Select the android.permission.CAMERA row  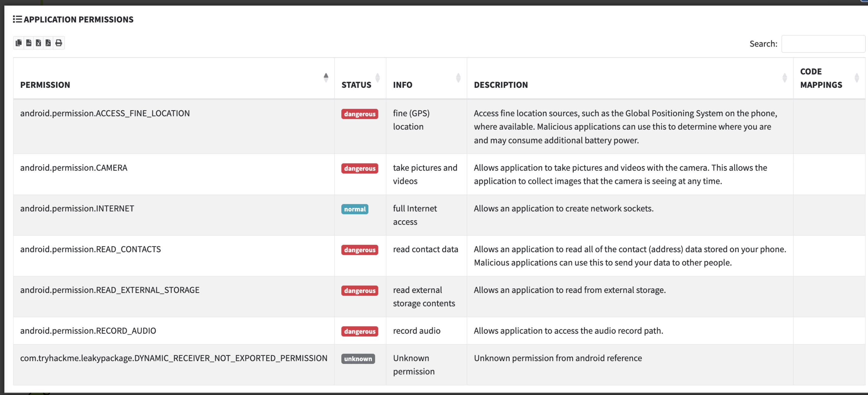pyautogui.click(x=439, y=174)
